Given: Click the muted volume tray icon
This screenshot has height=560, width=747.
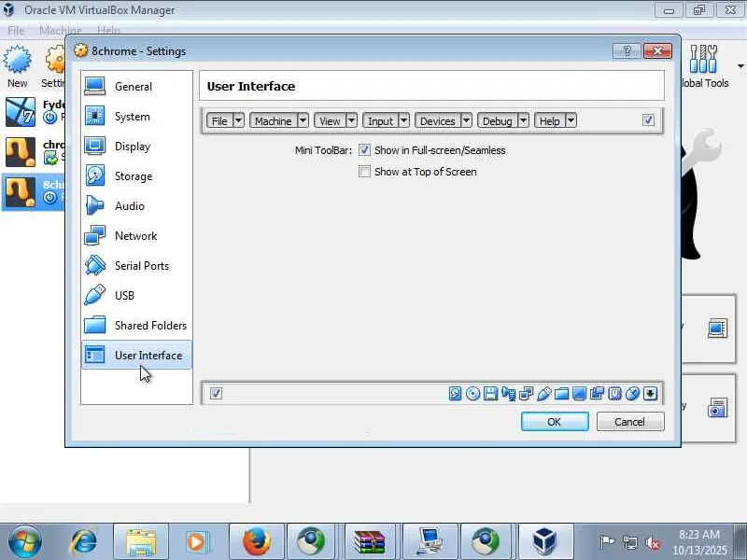Looking at the screenshot, I should pos(653,542).
